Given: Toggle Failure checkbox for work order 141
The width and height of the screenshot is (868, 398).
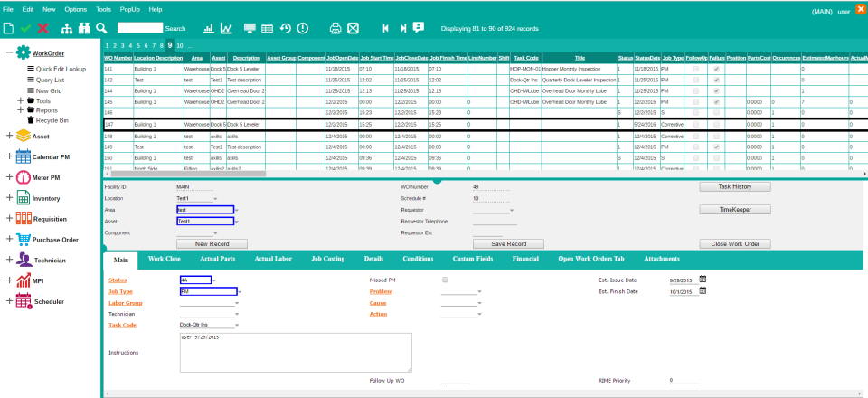Looking at the screenshot, I should coord(716,68).
